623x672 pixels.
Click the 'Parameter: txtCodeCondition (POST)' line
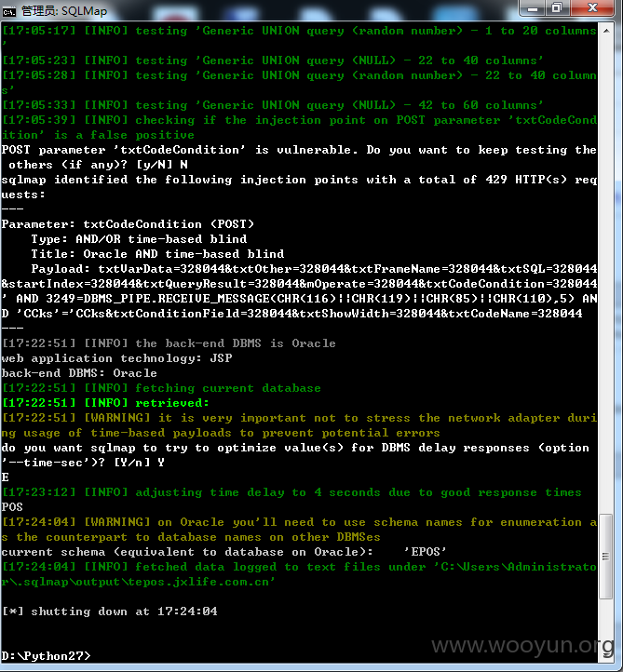tap(128, 224)
